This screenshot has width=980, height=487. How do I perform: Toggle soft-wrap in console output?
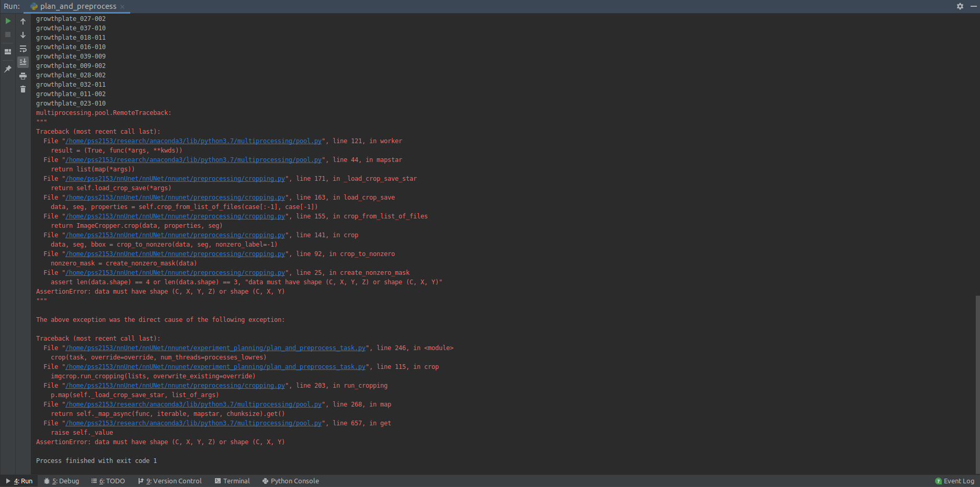(23, 49)
